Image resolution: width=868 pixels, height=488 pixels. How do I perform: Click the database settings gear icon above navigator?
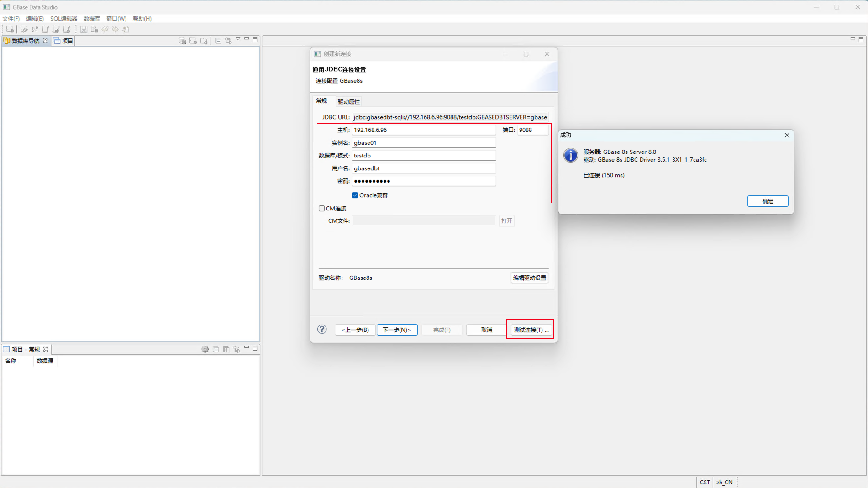(x=183, y=40)
